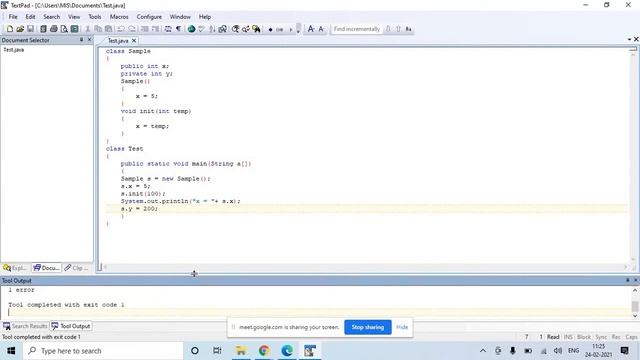The height and width of the screenshot is (360, 640).
Task: Click the Paste clipboard icon
Action: click(109, 29)
